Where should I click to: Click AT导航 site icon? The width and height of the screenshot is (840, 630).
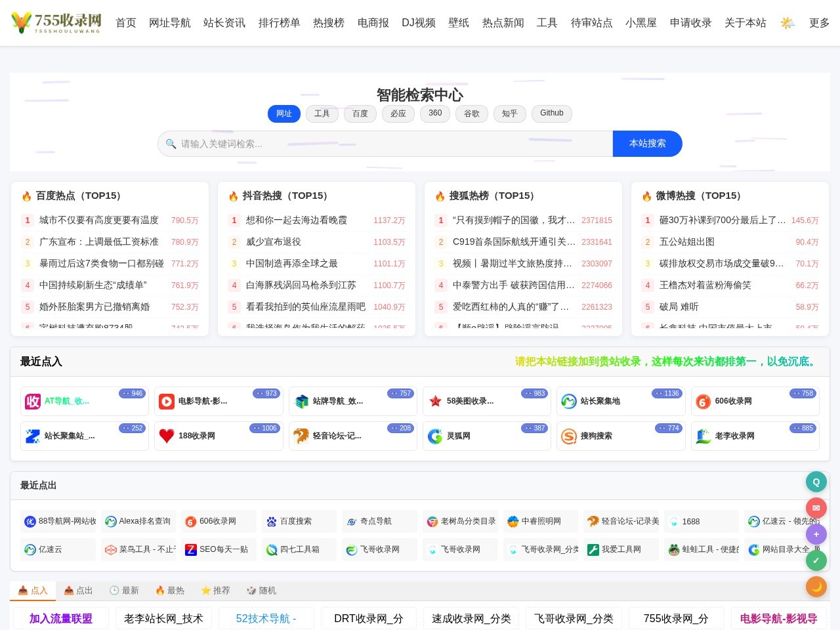pyautogui.click(x=33, y=401)
